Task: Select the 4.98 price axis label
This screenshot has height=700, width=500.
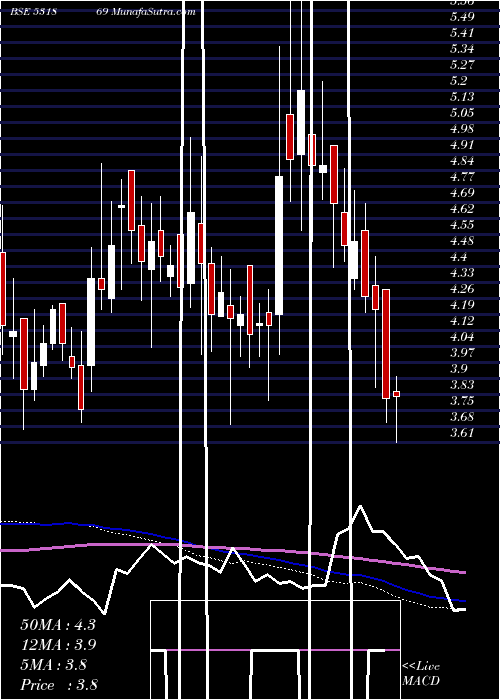Action: pyautogui.click(x=462, y=129)
